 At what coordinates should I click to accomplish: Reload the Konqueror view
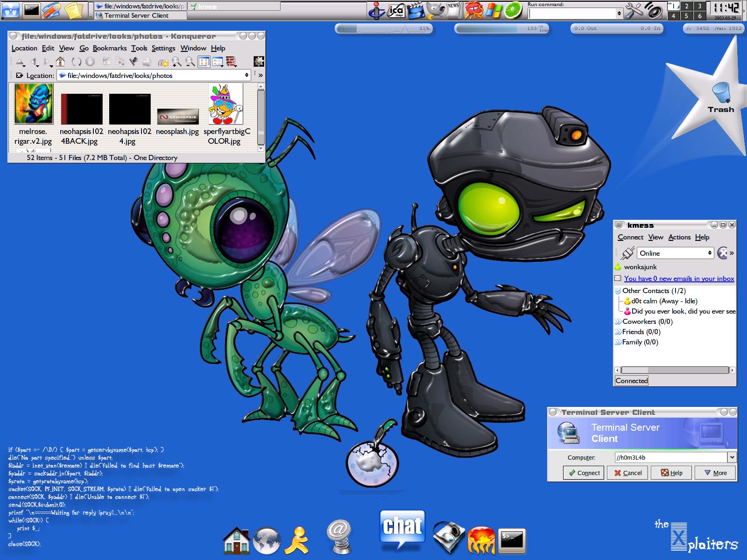coord(76,62)
